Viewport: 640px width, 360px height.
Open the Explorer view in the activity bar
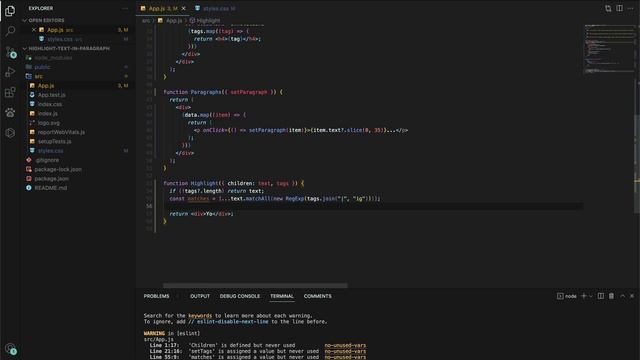tap(10, 11)
